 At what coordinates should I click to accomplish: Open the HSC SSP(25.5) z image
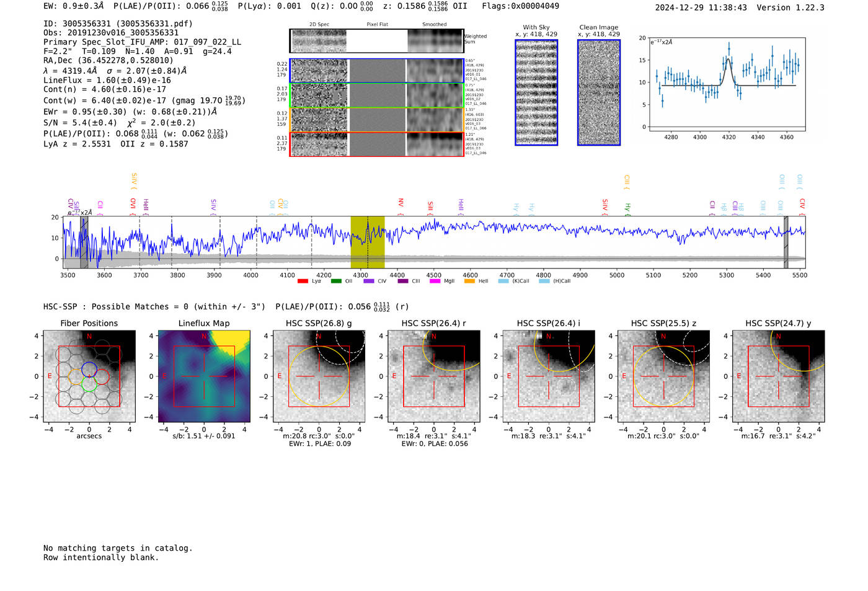point(663,376)
